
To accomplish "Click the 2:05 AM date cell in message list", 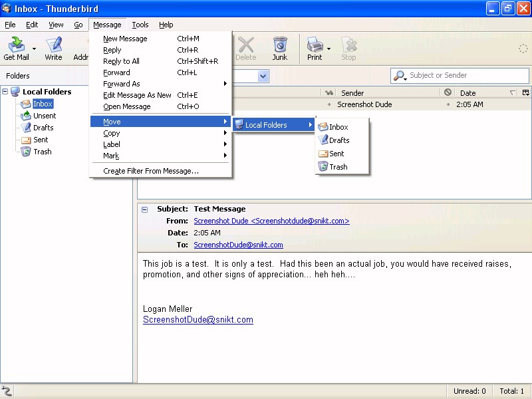I will [x=469, y=104].
